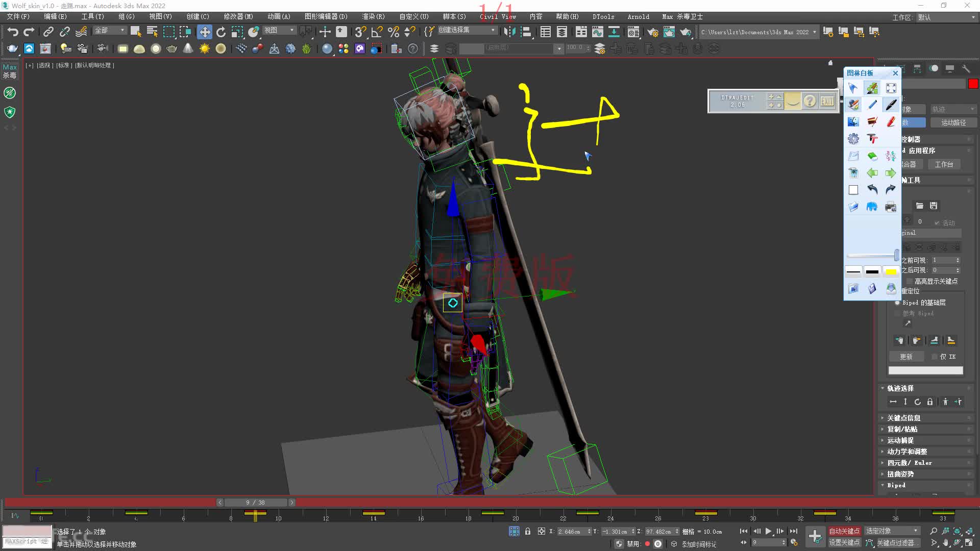Toggle 设置关键点 set key mode
Image resolution: width=980 pixels, height=551 pixels.
pos(844,542)
